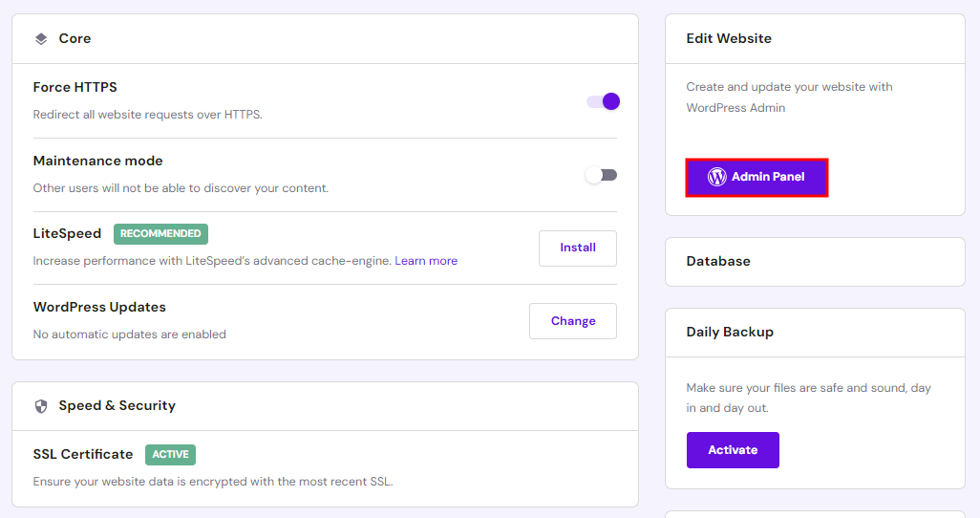
Task: Enable the Maintenance mode switch
Action: coord(602,175)
